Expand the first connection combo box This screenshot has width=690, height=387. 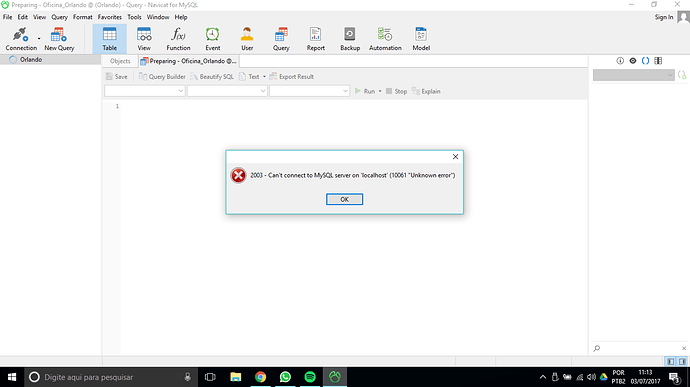point(144,91)
